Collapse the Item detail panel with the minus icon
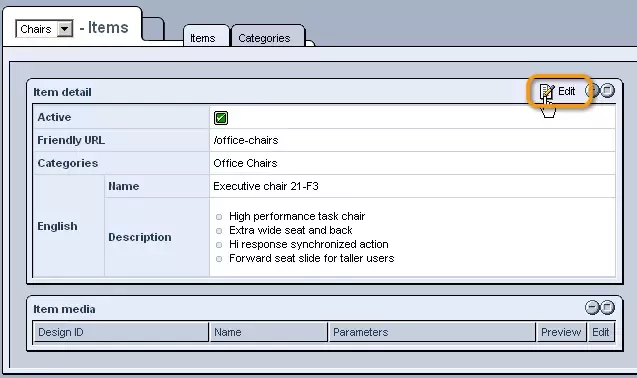 click(x=592, y=90)
